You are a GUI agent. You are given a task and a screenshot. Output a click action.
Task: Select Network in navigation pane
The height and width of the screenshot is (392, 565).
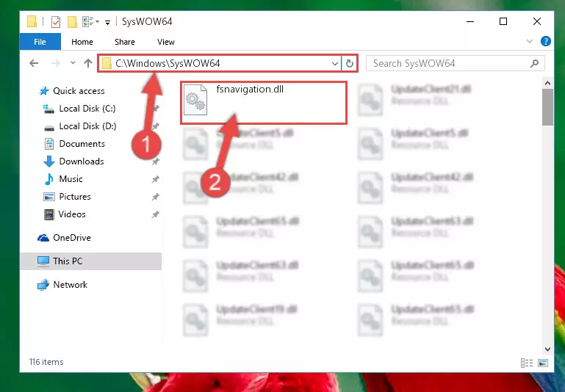(71, 285)
